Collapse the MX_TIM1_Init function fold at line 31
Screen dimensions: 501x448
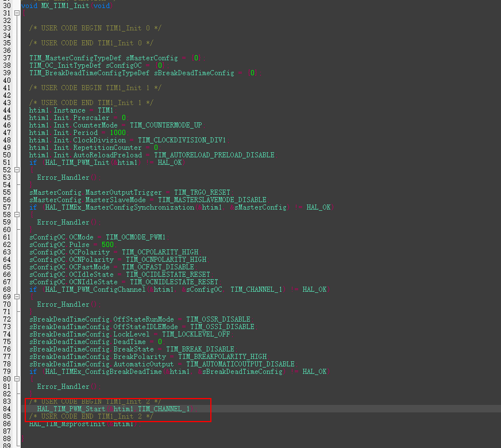(17, 13)
